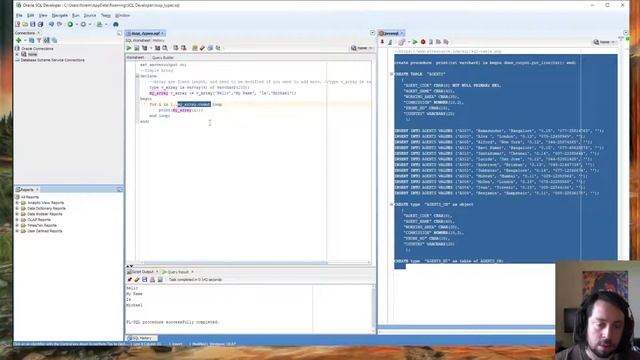Minimize the Reports panel

(x=120, y=189)
